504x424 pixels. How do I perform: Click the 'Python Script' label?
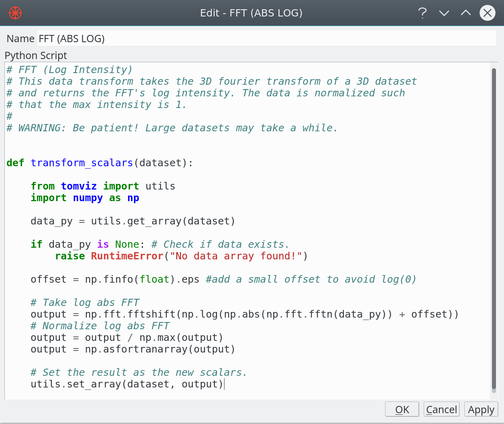pos(36,55)
